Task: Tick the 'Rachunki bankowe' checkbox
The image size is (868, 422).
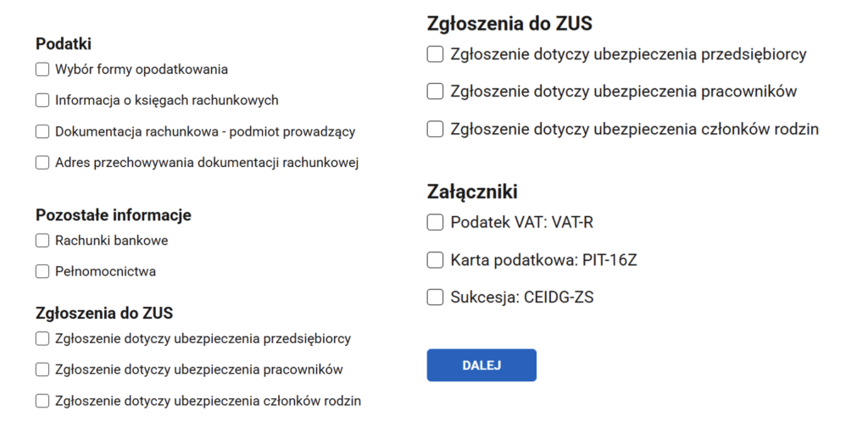Action: (x=42, y=241)
